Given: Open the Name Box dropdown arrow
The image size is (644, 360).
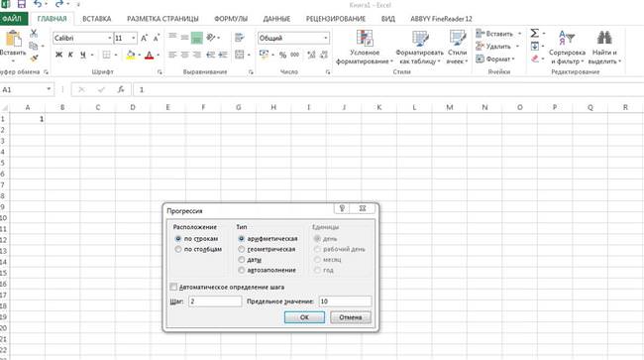Looking at the screenshot, I should pyautogui.click(x=49, y=89).
